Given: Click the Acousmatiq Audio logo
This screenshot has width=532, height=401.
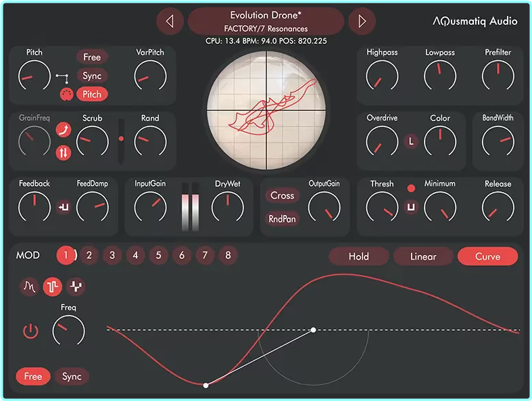Looking at the screenshot, I should 475,22.
